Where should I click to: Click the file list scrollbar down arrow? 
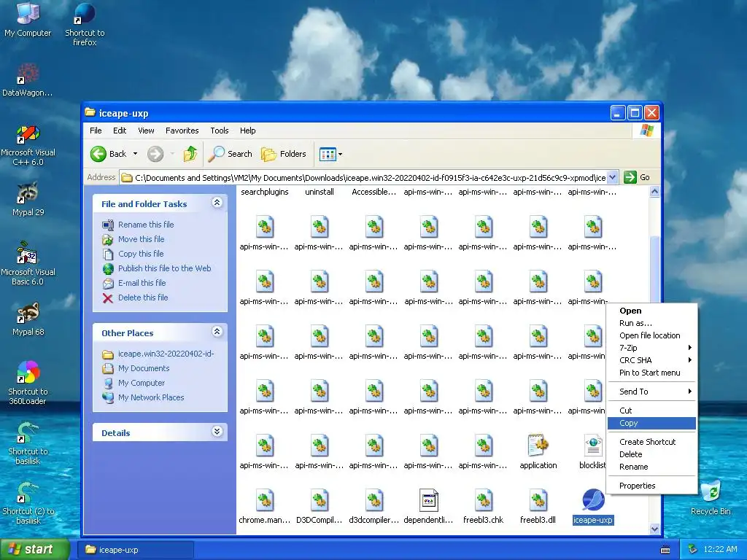click(x=654, y=529)
